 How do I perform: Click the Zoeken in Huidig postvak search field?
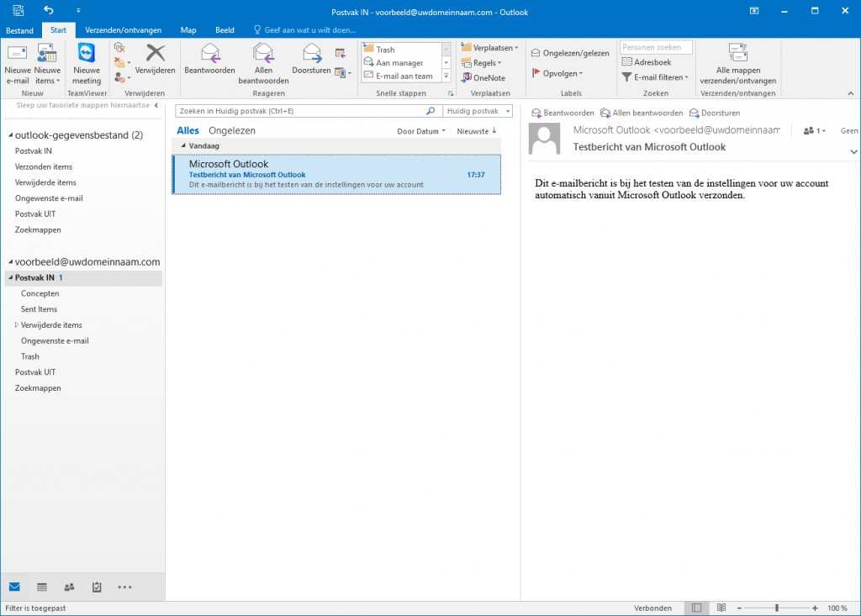pyautogui.click(x=301, y=111)
